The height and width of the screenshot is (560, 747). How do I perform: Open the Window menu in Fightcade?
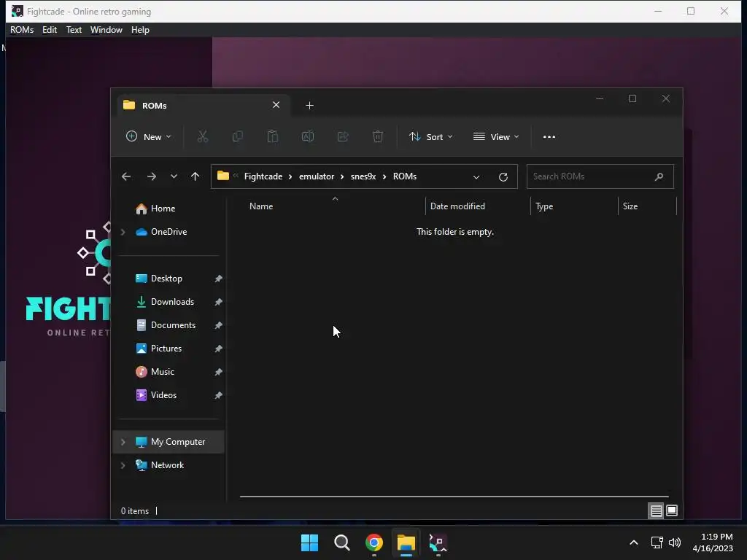(107, 29)
